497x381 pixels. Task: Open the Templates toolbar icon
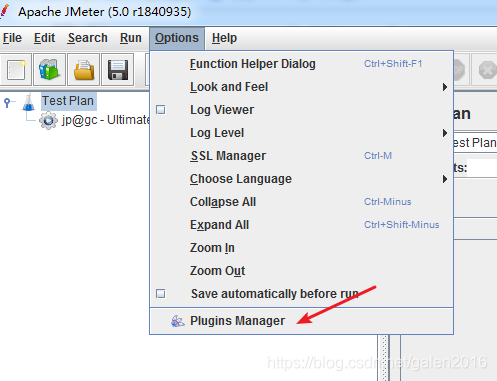click(50, 70)
